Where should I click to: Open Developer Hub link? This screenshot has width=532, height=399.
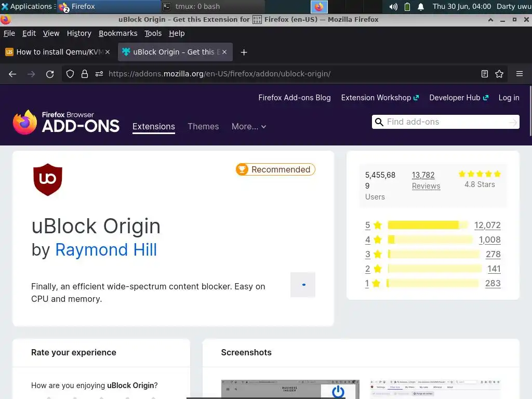click(459, 98)
